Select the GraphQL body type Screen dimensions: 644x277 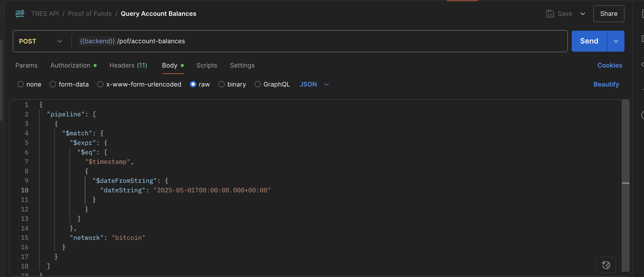[258, 84]
